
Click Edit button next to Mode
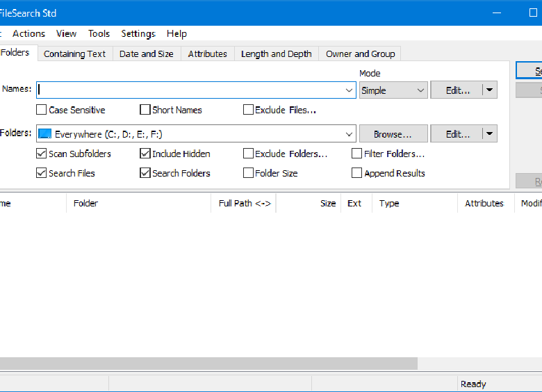point(457,90)
